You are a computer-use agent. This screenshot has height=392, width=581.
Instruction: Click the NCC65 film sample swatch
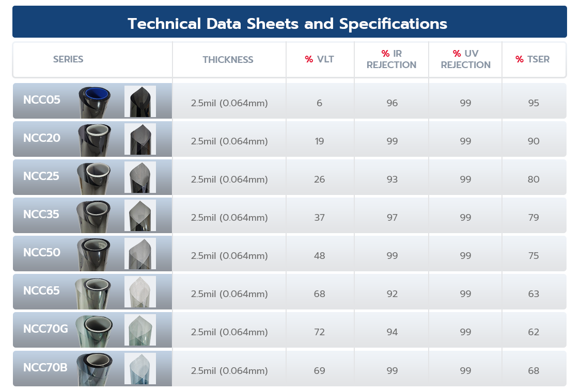pyautogui.click(x=140, y=292)
